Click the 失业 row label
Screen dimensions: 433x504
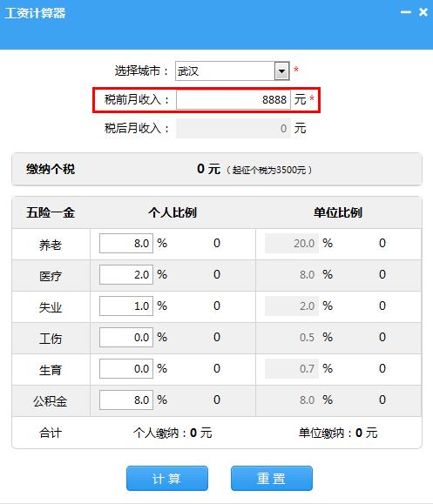click(51, 307)
